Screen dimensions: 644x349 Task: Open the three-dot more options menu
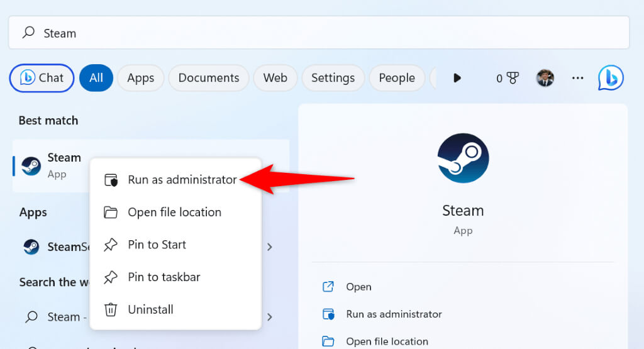pyautogui.click(x=577, y=78)
